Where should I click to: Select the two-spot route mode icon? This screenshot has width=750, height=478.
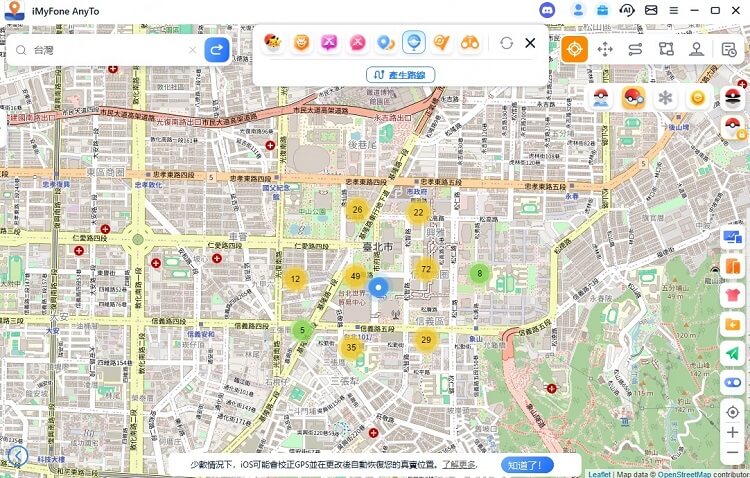pos(635,49)
